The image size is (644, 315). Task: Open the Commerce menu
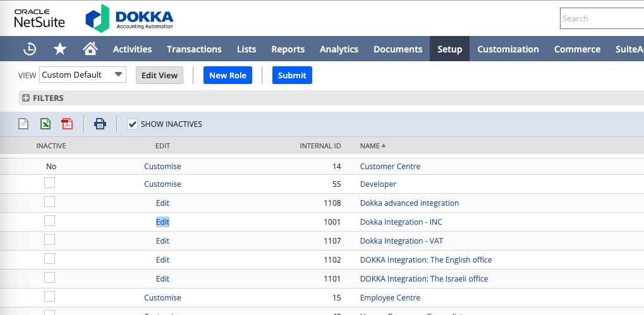coord(577,49)
